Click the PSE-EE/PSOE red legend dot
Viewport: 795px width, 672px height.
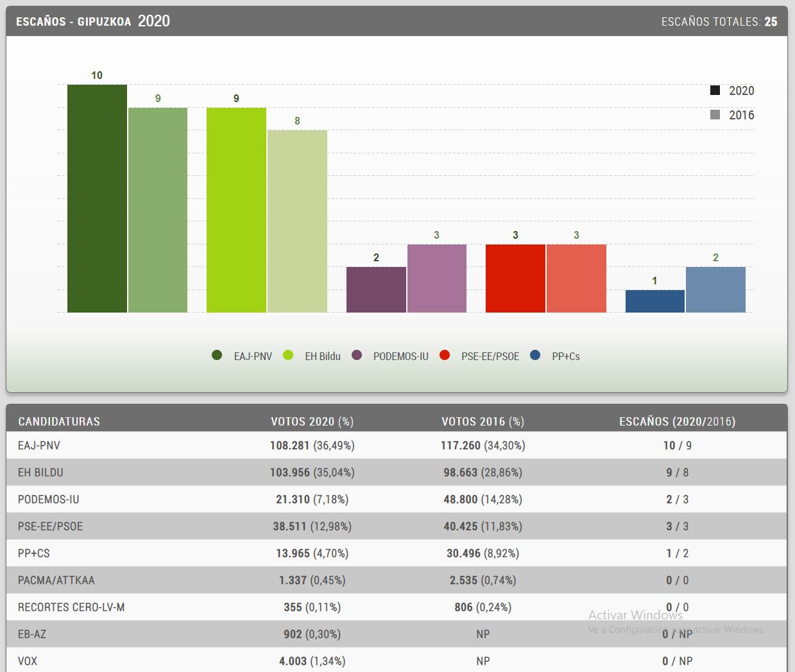point(445,355)
